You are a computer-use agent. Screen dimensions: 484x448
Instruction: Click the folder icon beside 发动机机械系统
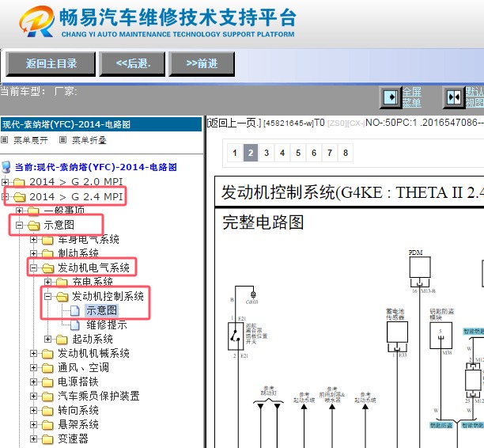47,354
